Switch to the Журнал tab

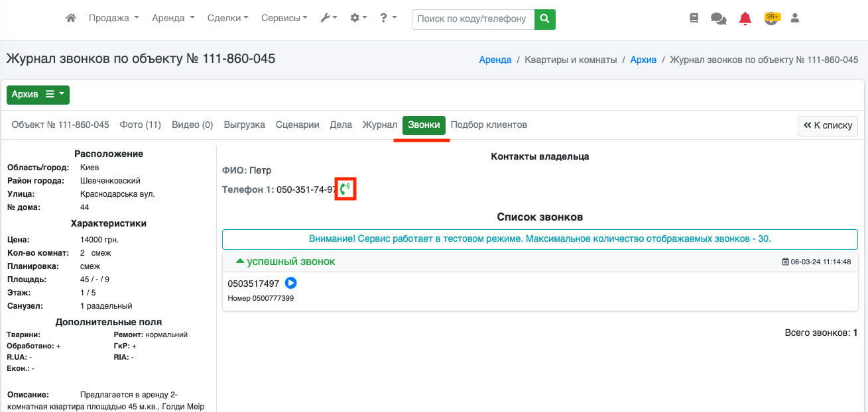click(x=379, y=125)
